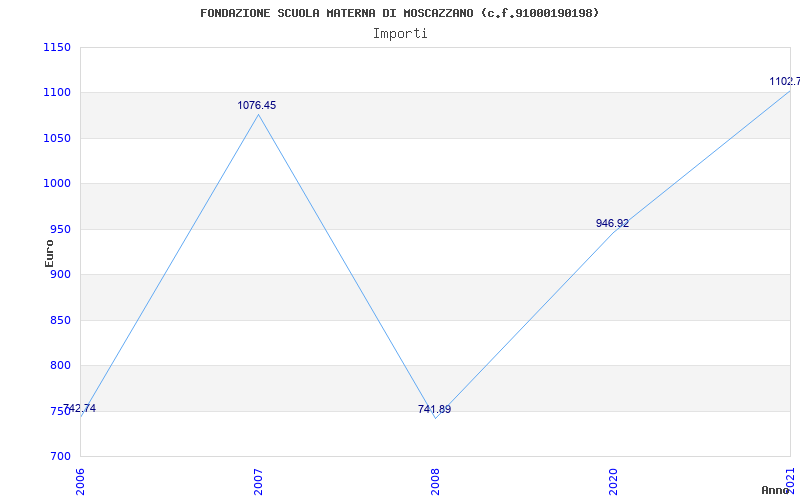Click the 2006 x-axis year label
This screenshot has width=800, height=500.
click(80, 481)
